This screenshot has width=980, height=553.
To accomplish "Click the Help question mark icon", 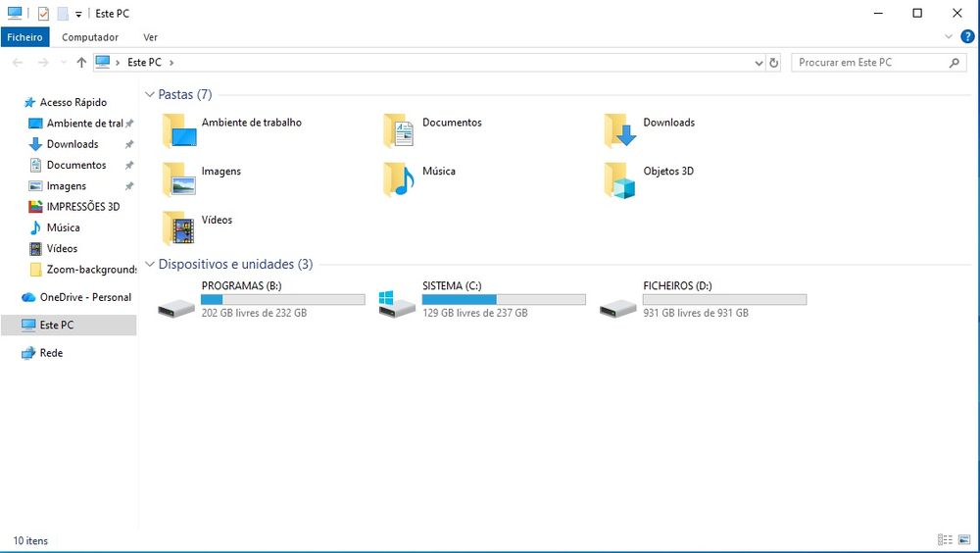I will pyautogui.click(x=967, y=37).
